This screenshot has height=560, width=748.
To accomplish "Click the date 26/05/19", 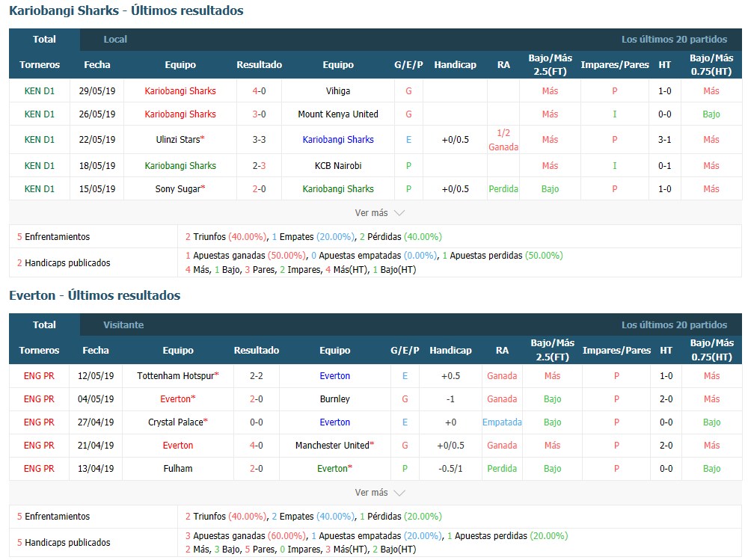I will point(97,114).
